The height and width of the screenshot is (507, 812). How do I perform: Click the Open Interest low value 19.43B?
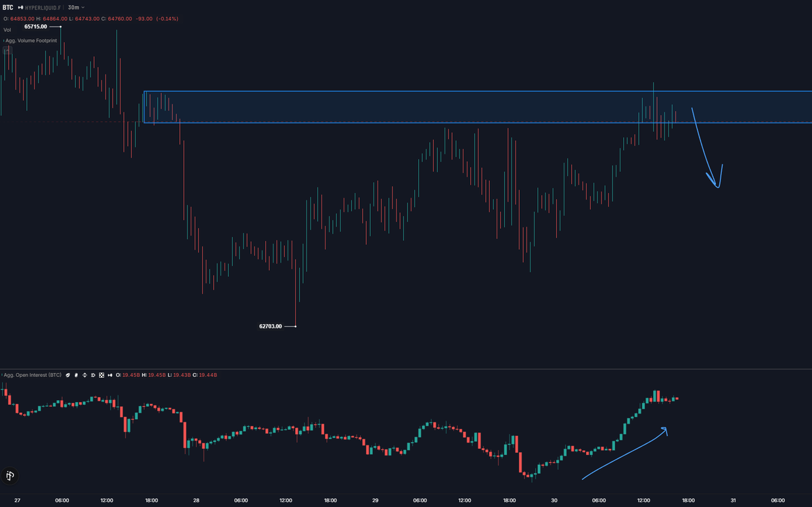pyautogui.click(x=181, y=375)
